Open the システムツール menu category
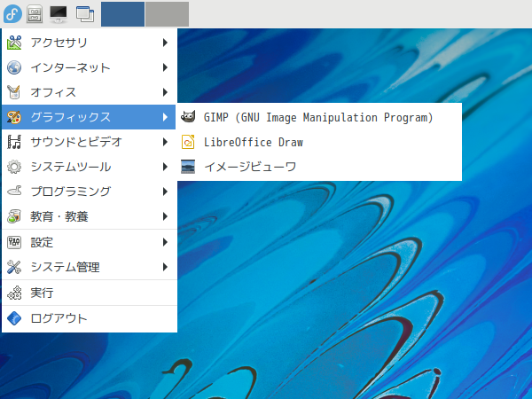The height and width of the screenshot is (399, 532). pos(90,167)
